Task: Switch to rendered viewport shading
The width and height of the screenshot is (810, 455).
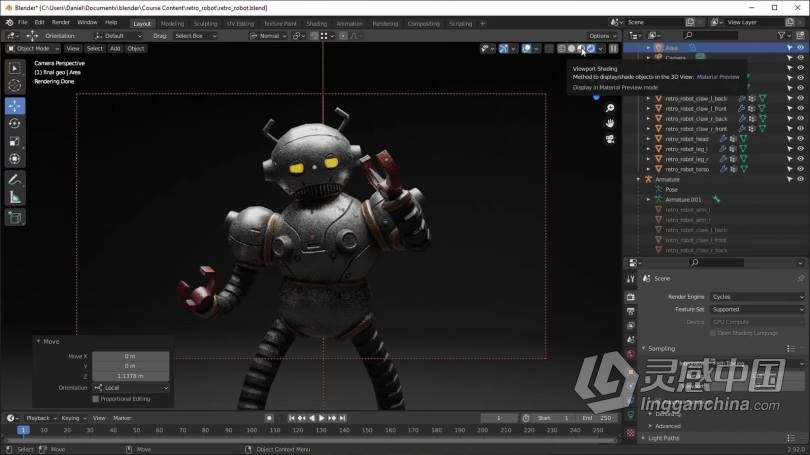Action: point(591,49)
